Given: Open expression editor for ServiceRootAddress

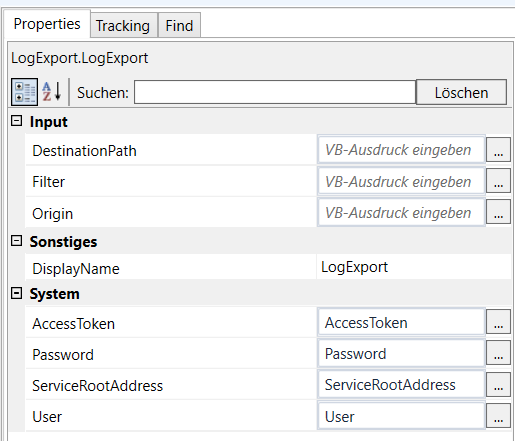Looking at the screenshot, I should [x=498, y=385].
